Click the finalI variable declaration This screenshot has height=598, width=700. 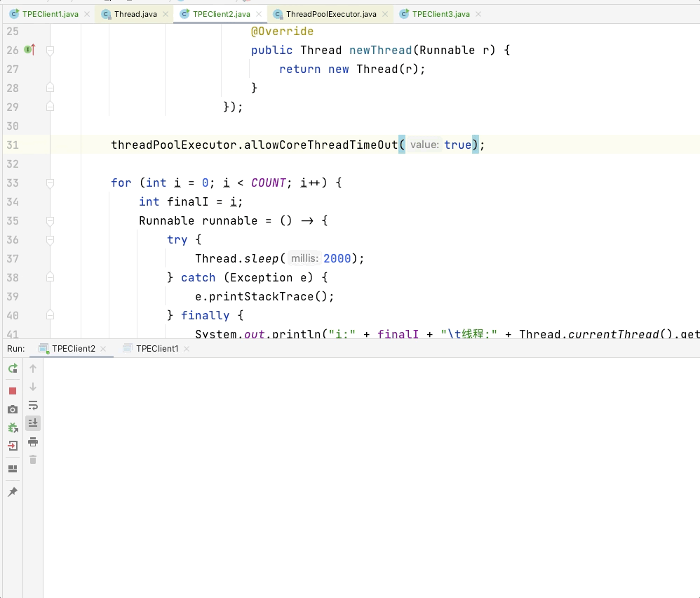(187, 202)
